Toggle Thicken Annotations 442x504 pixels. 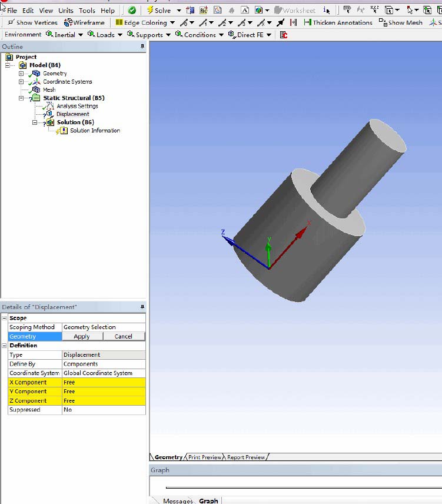338,22
